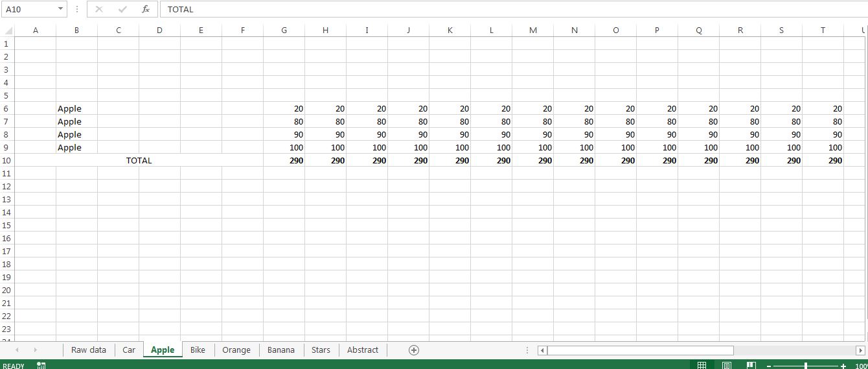Click horizontal scrollbar right arrow
Image resolution: width=868 pixels, height=369 pixels.
click(x=860, y=350)
